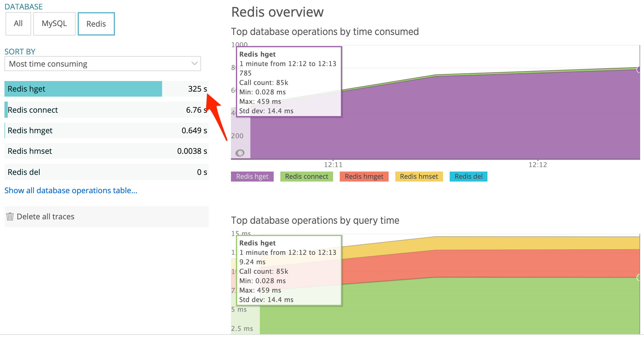Toggle Redis hmset legend item
The width and height of the screenshot is (644, 337).
[x=419, y=177]
